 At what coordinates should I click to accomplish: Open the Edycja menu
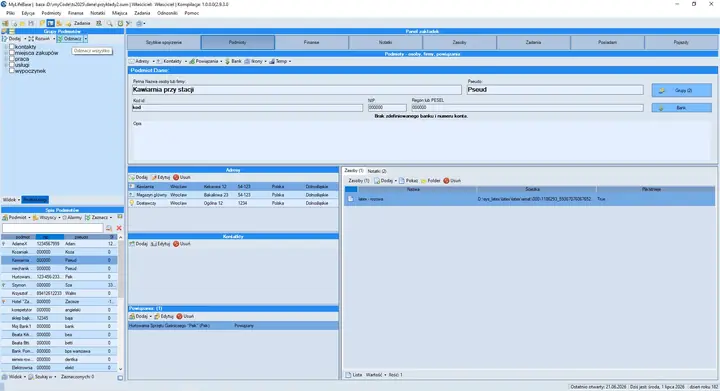pos(28,13)
